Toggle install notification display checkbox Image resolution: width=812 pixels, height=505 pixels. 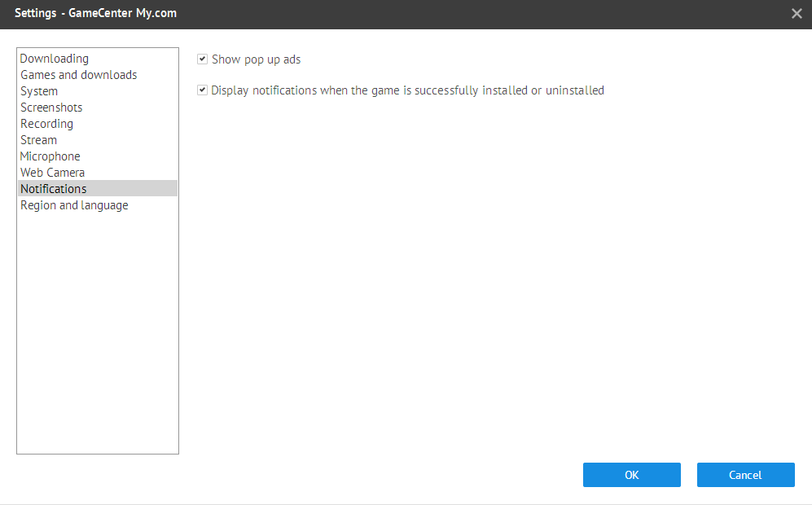[x=203, y=90]
